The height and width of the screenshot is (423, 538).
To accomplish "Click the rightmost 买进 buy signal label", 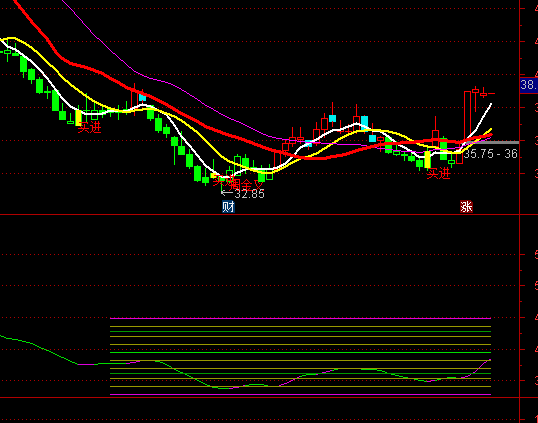I will click(x=438, y=174).
